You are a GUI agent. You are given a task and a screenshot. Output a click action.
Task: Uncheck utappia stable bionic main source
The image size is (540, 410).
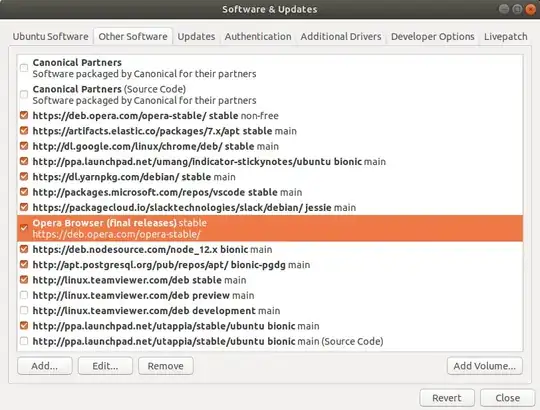(x=24, y=326)
